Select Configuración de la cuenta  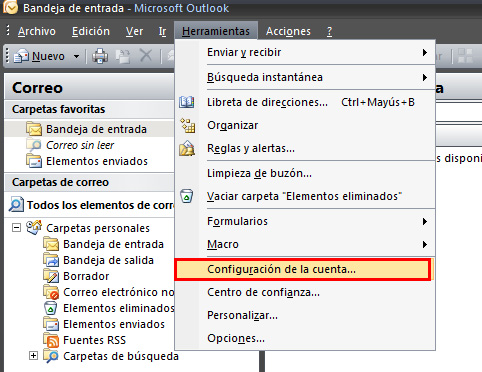[303, 269]
